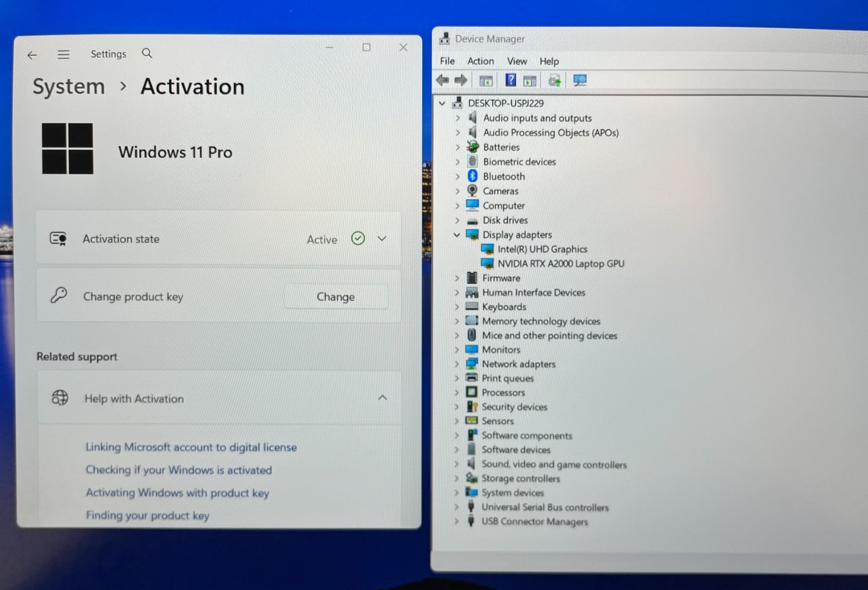Expand the Universal Serial Bus controllers arrow
The height and width of the screenshot is (590, 868).
(x=456, y=507)
